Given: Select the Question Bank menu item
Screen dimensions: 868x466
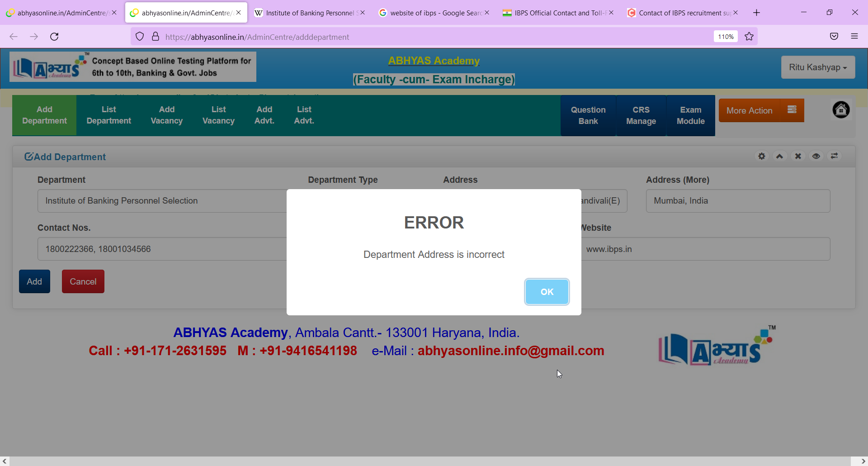Looking at the screenshot, I should click(588, 115).
